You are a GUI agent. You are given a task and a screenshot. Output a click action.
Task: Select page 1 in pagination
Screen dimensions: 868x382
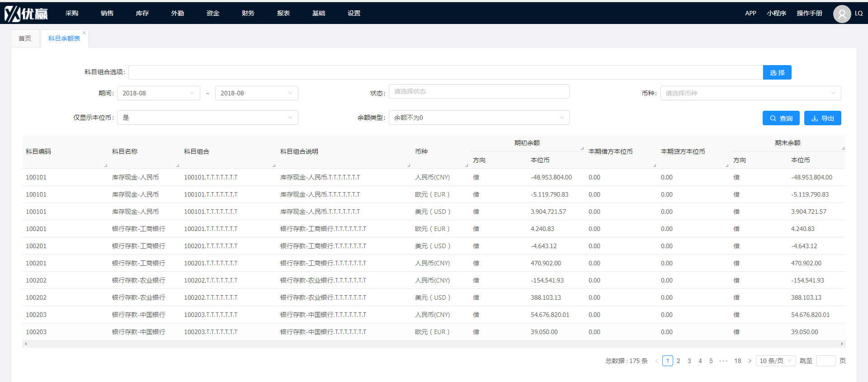click(x=668, y=361)
